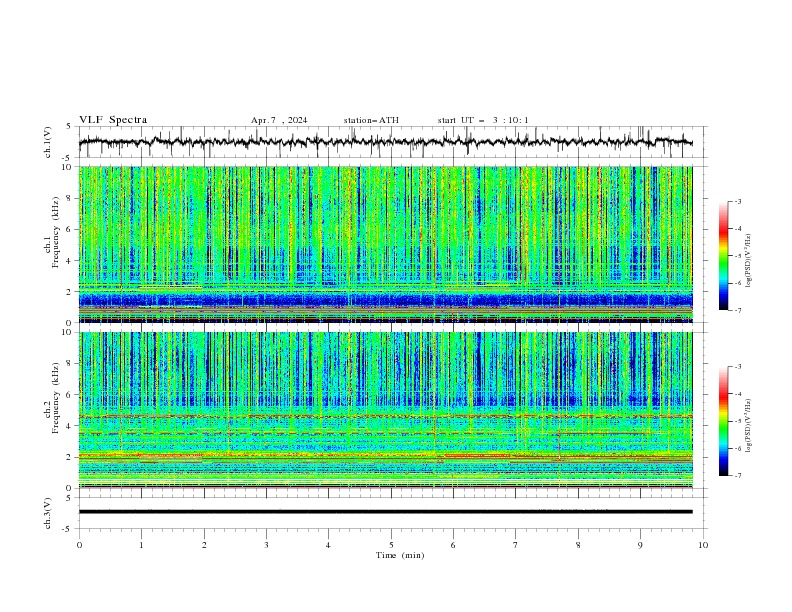Click the "-5" tick on upper colorbar
This screenshot has width=792, height=612.
(737, 256)
